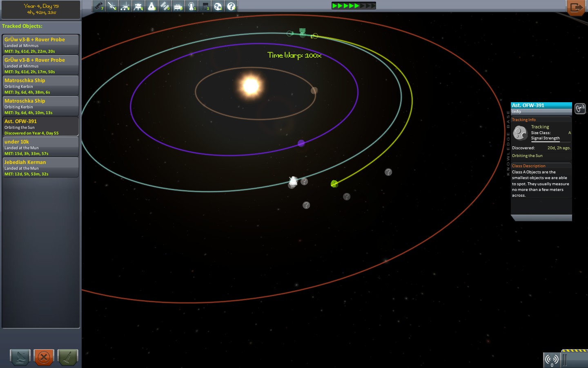
Task: Click the Recover vessel dish button
Action: pyautogui.click(x=20, y=357)
